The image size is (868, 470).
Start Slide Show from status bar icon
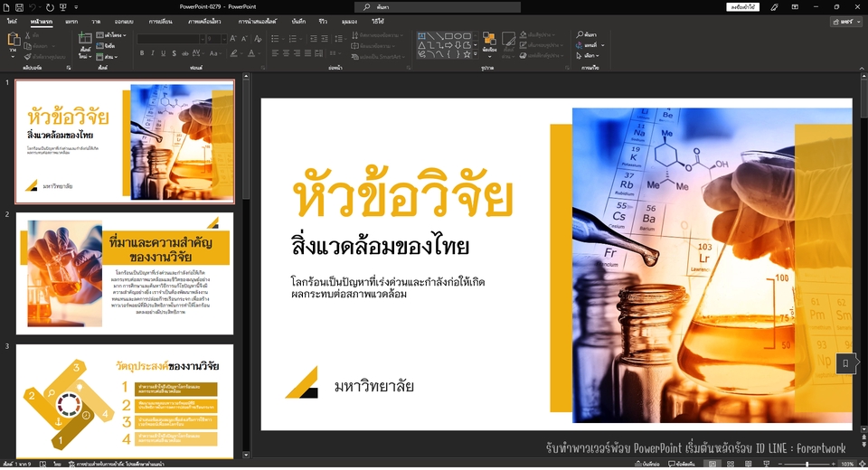[767, 464]
